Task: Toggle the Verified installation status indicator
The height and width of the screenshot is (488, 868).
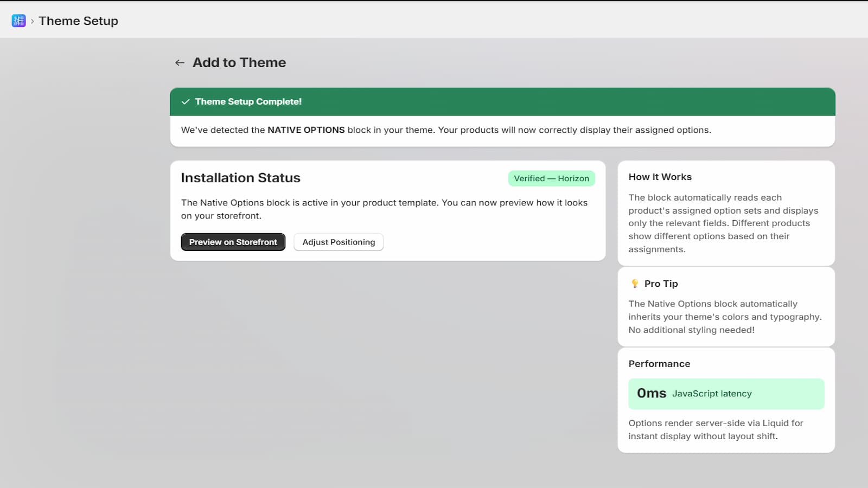Action: coord(551,178)
